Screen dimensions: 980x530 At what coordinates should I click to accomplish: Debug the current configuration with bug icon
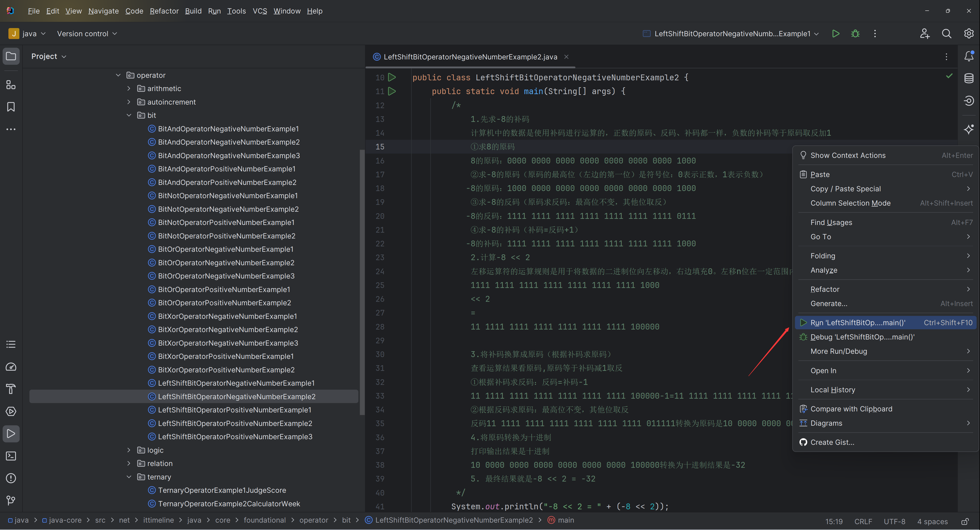pos(855,34)
